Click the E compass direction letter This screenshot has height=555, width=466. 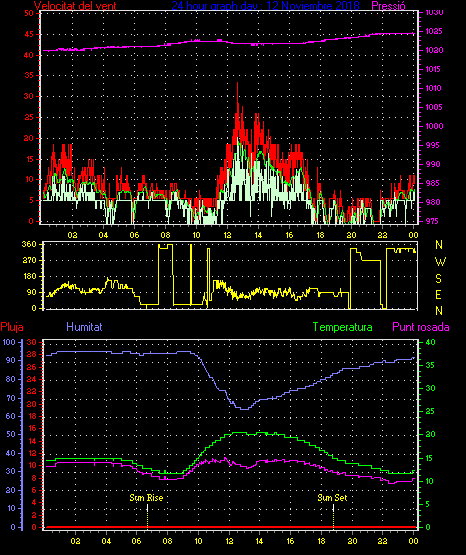[438, 294]
